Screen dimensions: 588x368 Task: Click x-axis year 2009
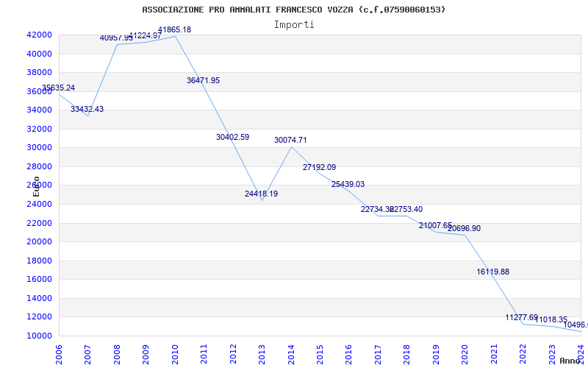click(146, 355)
